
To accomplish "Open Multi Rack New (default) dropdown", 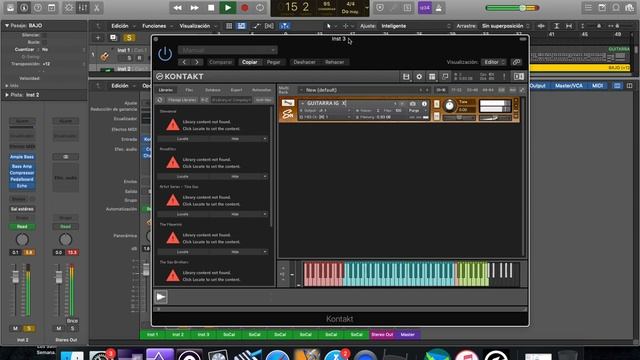I will (x=363, y=90).
